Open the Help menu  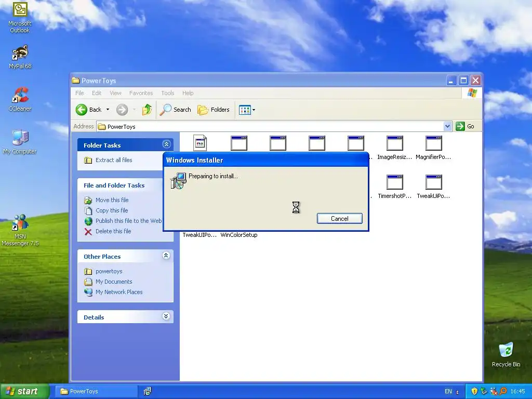[188, 93]
